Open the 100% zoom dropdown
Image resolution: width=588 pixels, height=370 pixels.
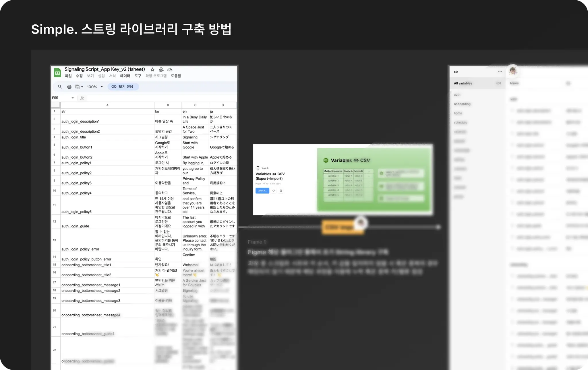click(95, 87)
